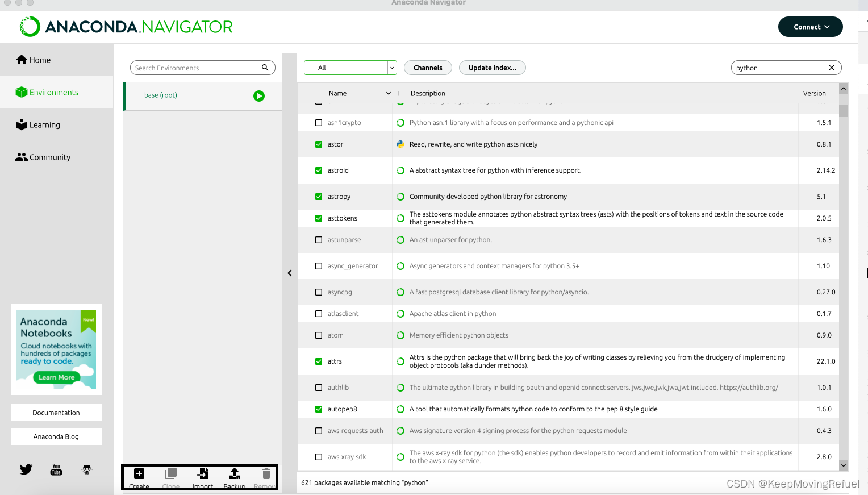The image size is (868, 495).
Task: Click the conda type icon on the authlib row
Action: 400,388
